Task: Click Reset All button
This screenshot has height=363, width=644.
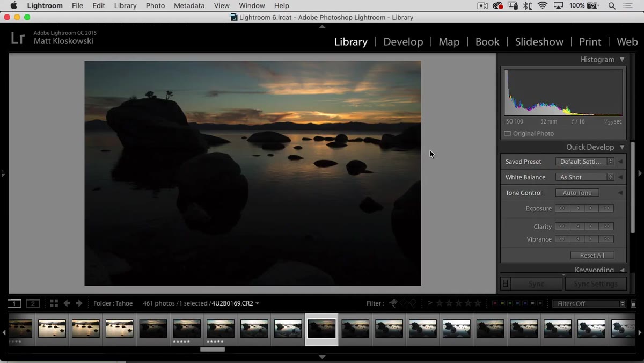Action: (592, 256)
